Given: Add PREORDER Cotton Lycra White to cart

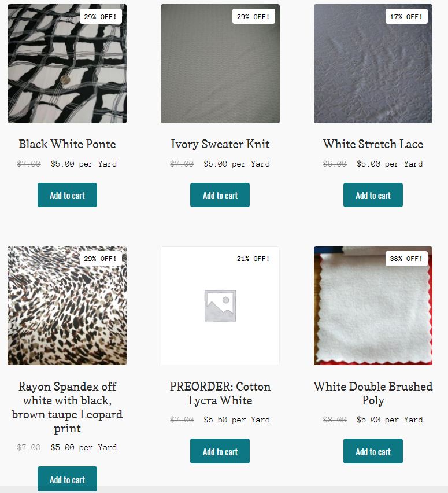Looking at the screenshot, I should click(220, 451).
